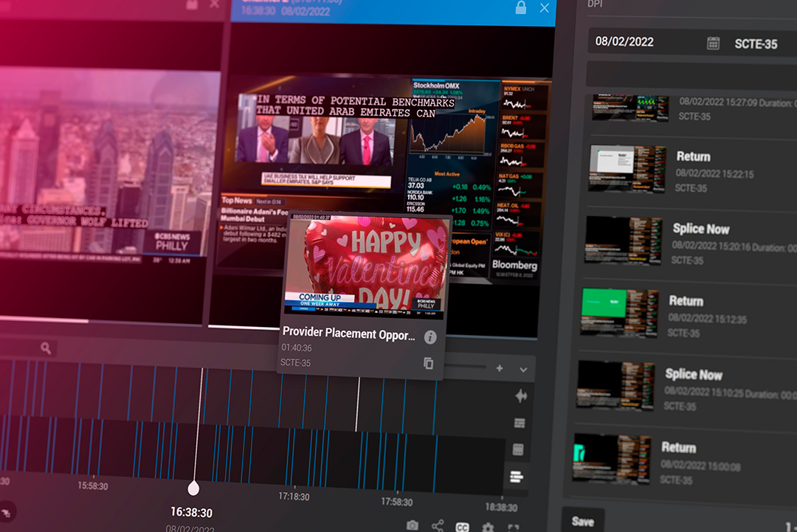Click the 08/02/2022 15:27:09 Duration text
The image size is (797, 532).
[737, 103]
